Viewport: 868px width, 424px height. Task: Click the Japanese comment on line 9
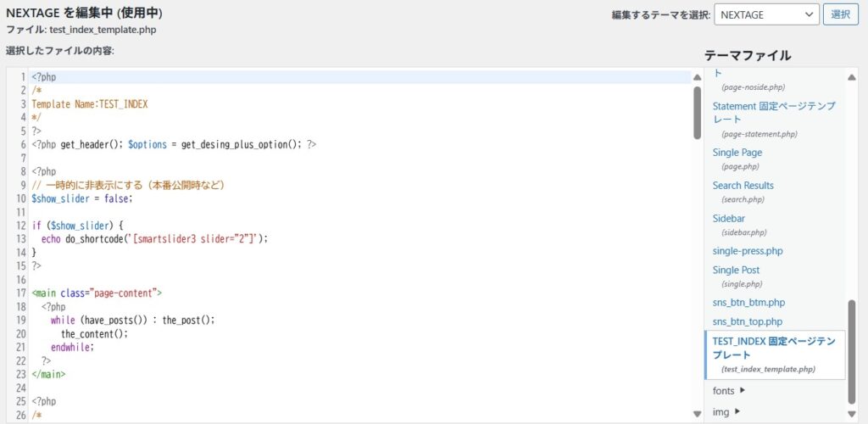click(128, 185)
